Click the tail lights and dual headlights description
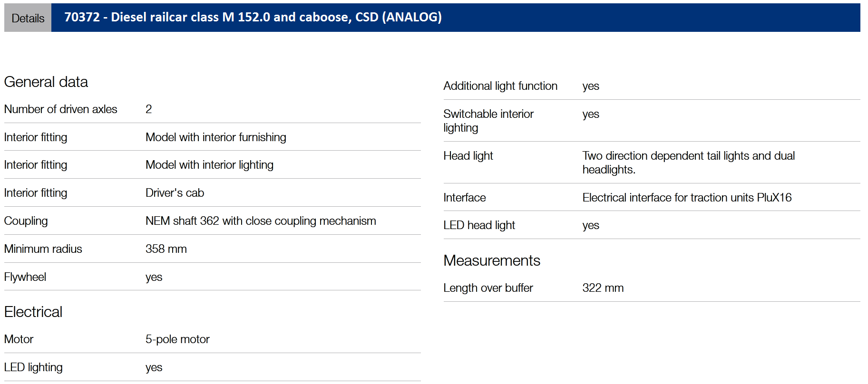 (688, 163)
